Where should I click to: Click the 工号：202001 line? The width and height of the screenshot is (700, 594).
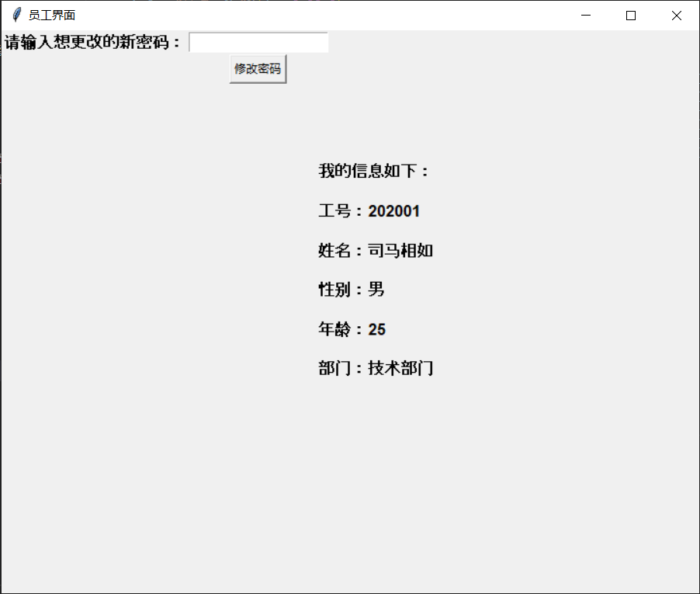(369, 210)
